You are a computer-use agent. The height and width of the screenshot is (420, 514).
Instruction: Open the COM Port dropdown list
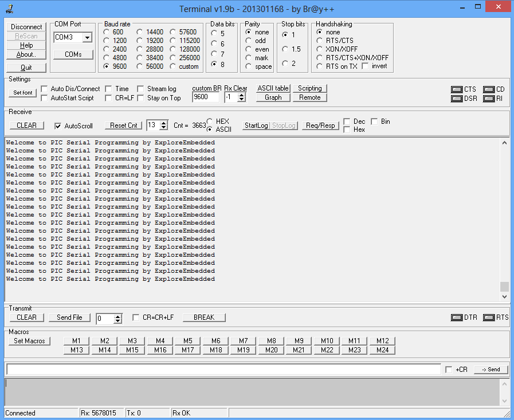pos(87,37)
